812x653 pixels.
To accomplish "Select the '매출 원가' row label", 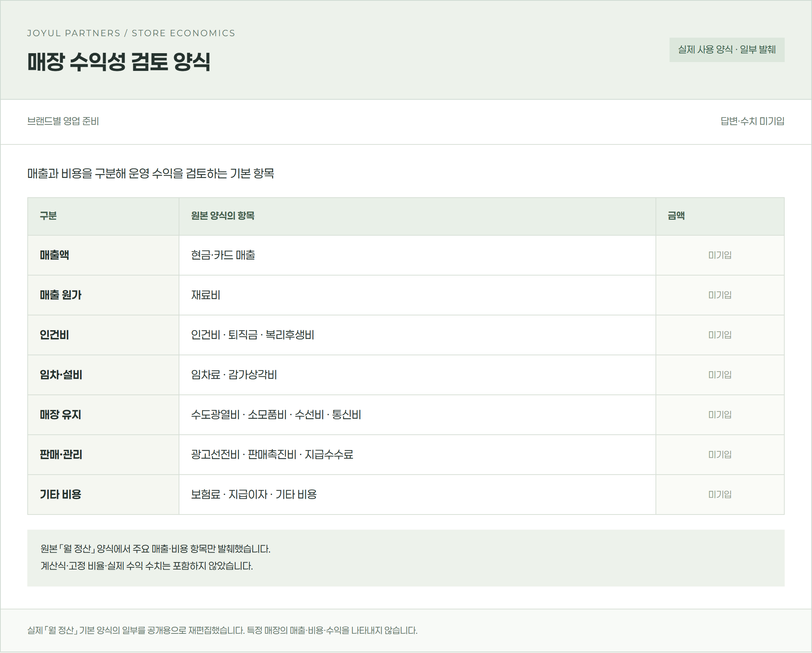I will (60, 295).
